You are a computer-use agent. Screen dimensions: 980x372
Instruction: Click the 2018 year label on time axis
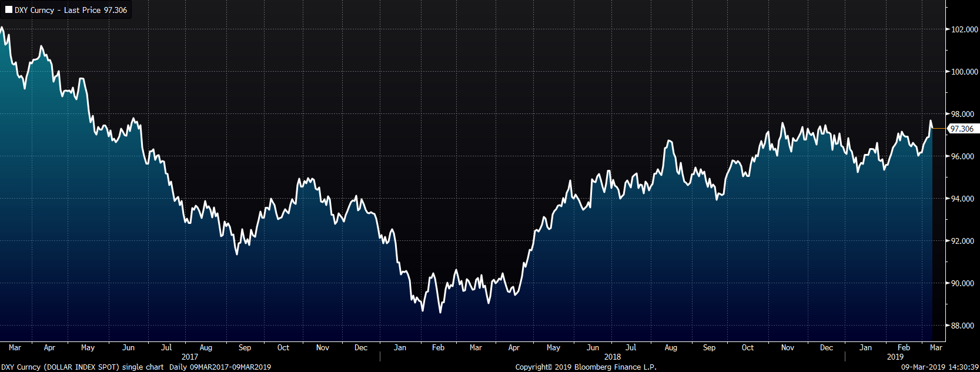tap(612, 357)
